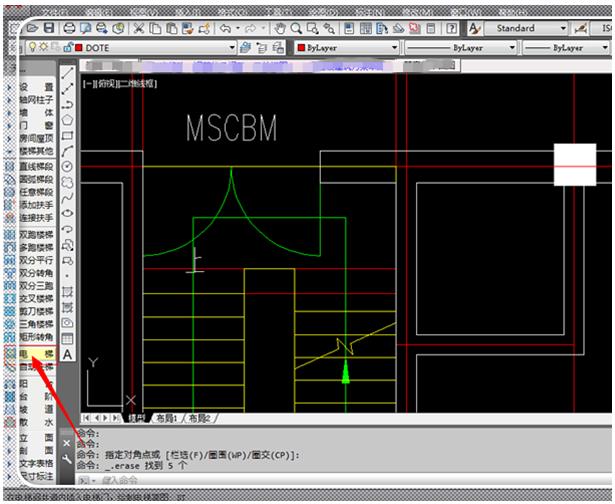
Task: Select the Line draw tool
Action: click(67, 72)
